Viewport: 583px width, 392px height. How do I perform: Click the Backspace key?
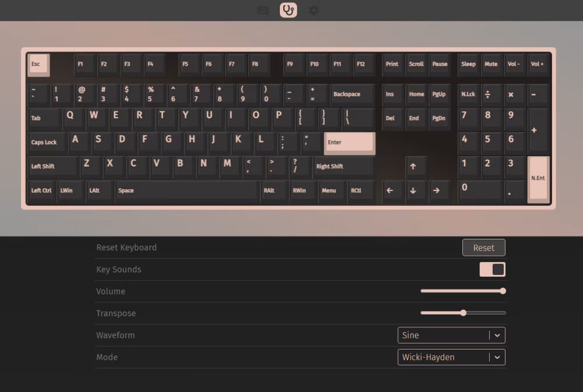click(352, 94)
